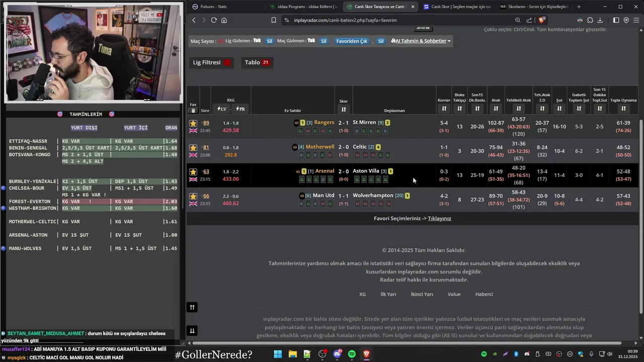Open Brave Shields lion icon
This screenshot has width=644, height=362.
pyautogui.click(x=541, y=20)
